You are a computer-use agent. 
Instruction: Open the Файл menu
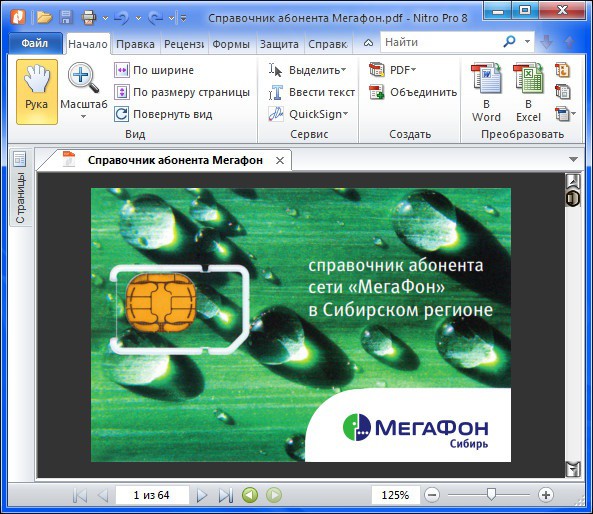click(35, 43)
